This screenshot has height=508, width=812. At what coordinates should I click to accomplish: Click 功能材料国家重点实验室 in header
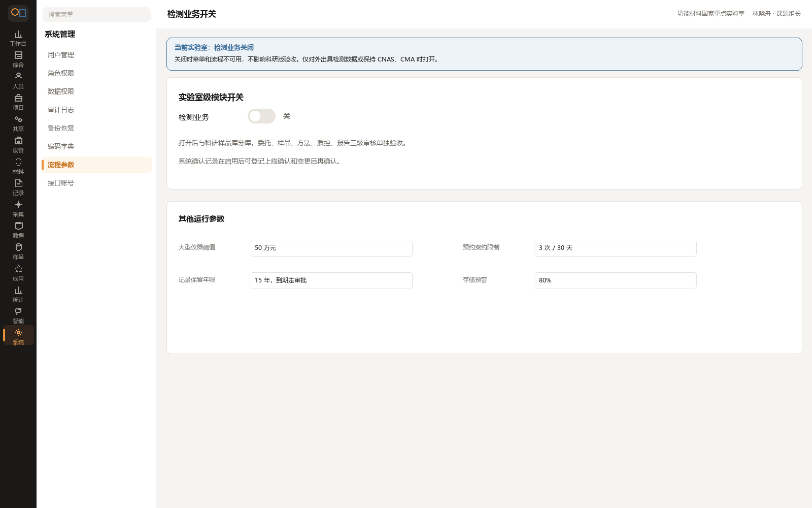point(710,14)
